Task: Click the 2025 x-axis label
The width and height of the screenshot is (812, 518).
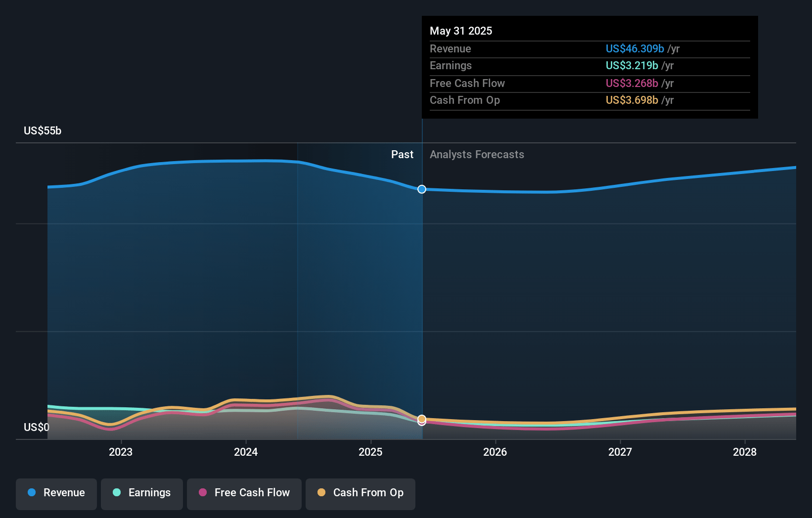Action: pyautogui.click(x=370, y=452)
